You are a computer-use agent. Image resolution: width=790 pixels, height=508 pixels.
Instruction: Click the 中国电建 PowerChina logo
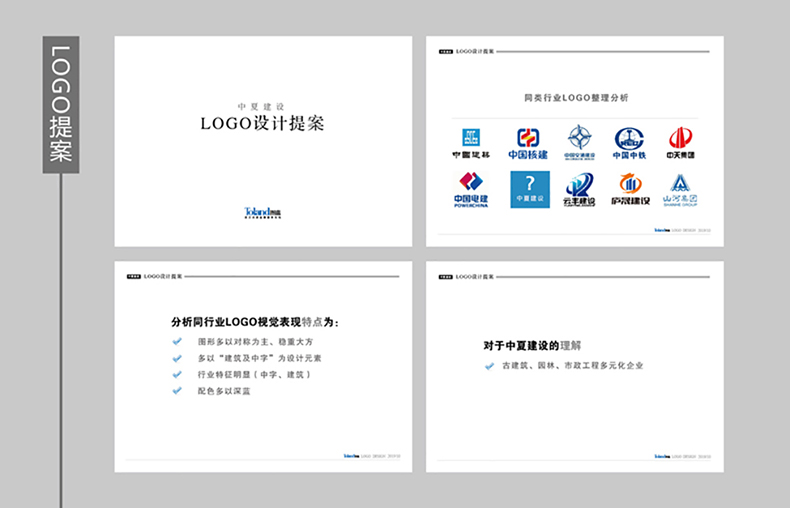coord(470,189)
